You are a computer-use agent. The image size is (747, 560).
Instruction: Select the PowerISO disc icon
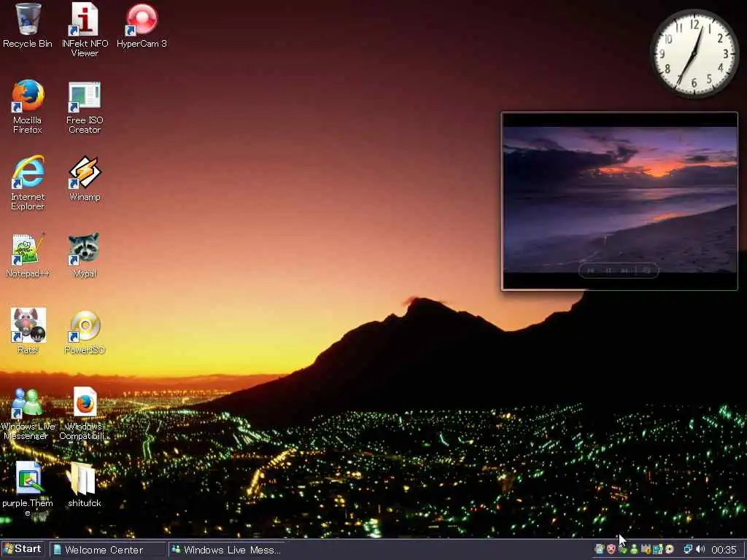[x=85, y=332]
